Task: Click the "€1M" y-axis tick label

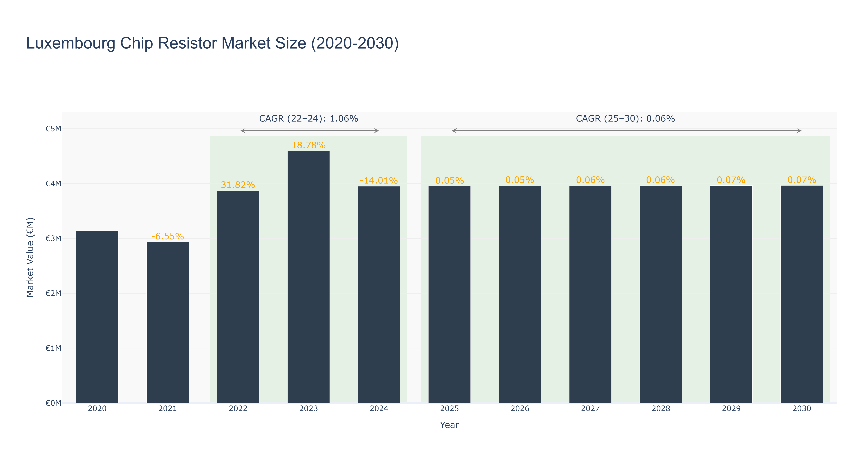Action: (53, 348)
